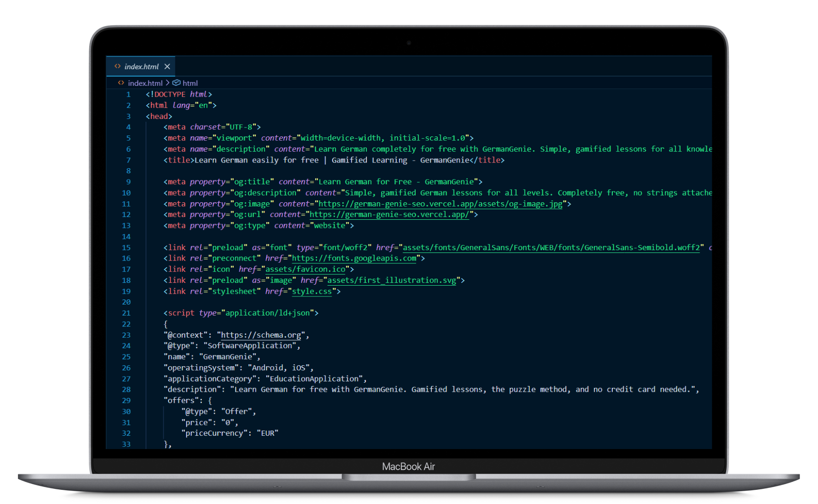Click og:type content "website" value

pos(330,225)
